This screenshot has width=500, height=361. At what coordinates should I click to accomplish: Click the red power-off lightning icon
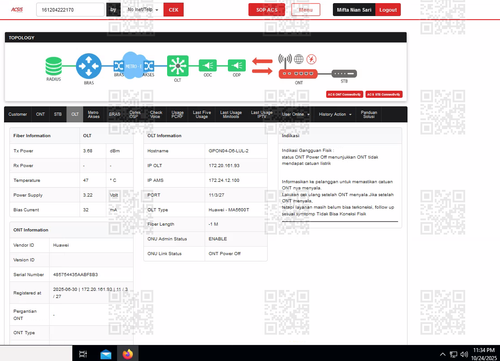(x=311, y=59)
